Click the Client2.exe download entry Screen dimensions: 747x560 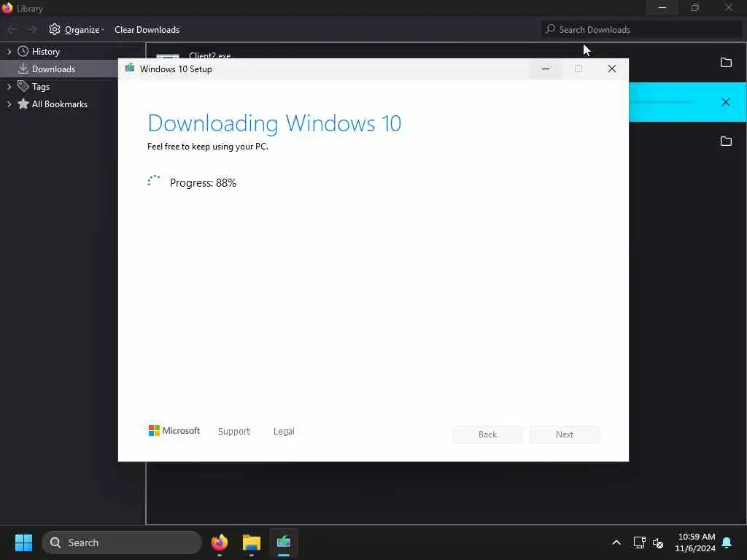(x=209, y=55)
